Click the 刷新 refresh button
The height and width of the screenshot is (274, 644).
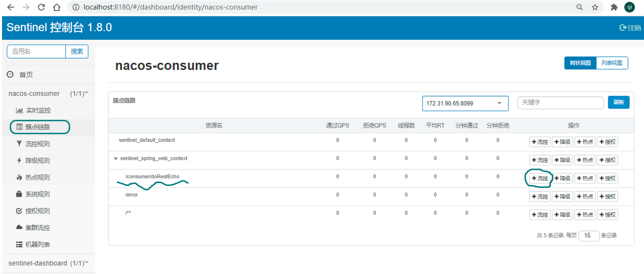(x=618, y=103)
